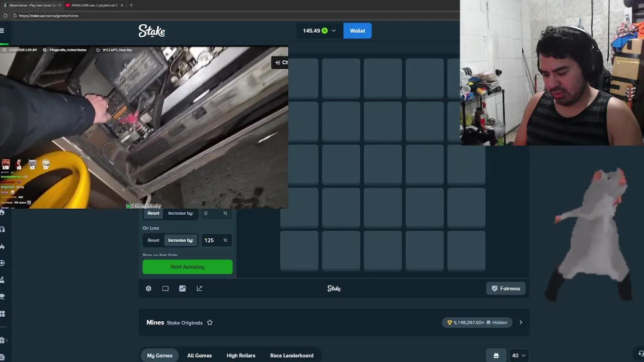The height and width of the screenshot is (362, 644).
Task: Select Reset under On Loss
Action: (153, 240)
